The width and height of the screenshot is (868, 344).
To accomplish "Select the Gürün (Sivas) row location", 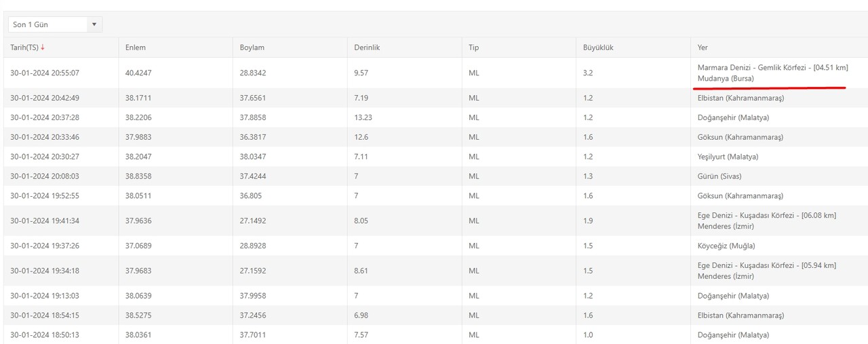I will click(x=719, y=176).
